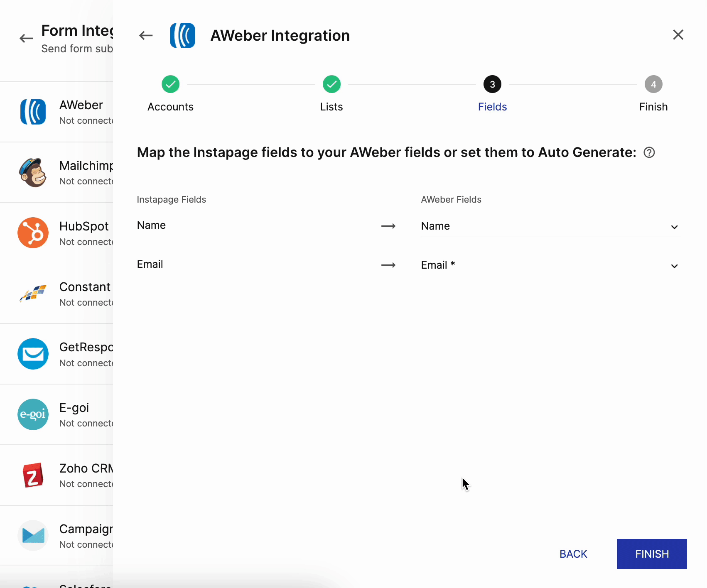This screenshot has height=588, width=707.
Task: Click the Constant Contact logo icon
Action: (33, 294)
